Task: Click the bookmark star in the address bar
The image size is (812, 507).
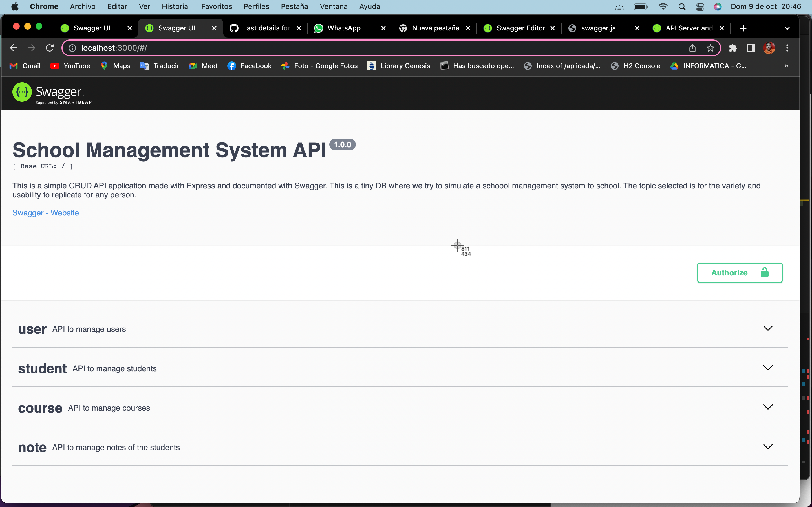Action: [710, 48]
